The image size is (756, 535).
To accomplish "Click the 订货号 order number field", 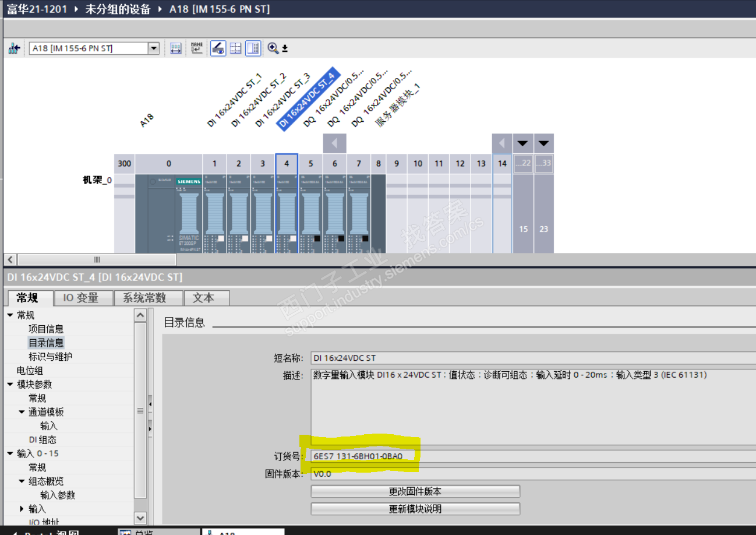I will coord(533,456).
